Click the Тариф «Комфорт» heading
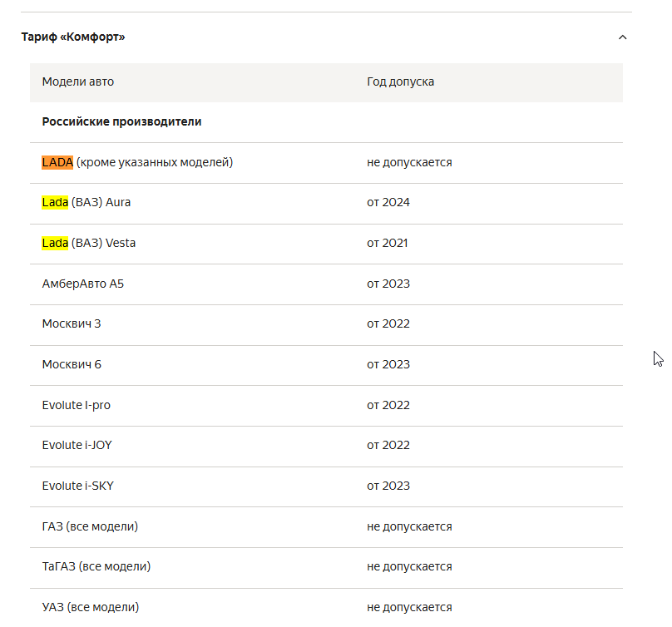672x627 pixels. 73,37
